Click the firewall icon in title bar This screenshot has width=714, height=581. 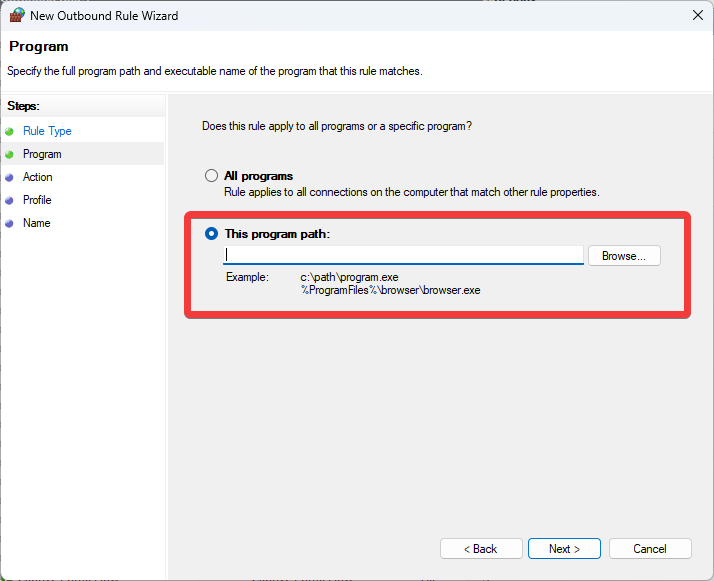17,15
